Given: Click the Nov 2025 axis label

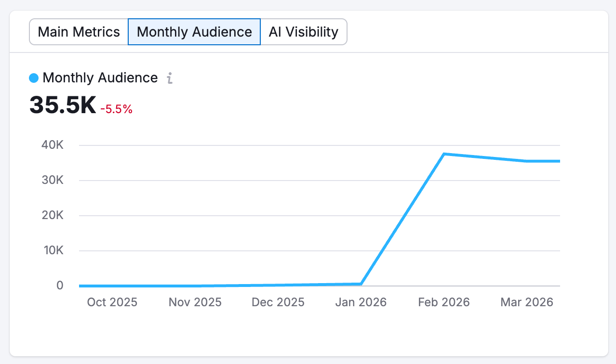Looking at the screenshot, I should [195, 302].
